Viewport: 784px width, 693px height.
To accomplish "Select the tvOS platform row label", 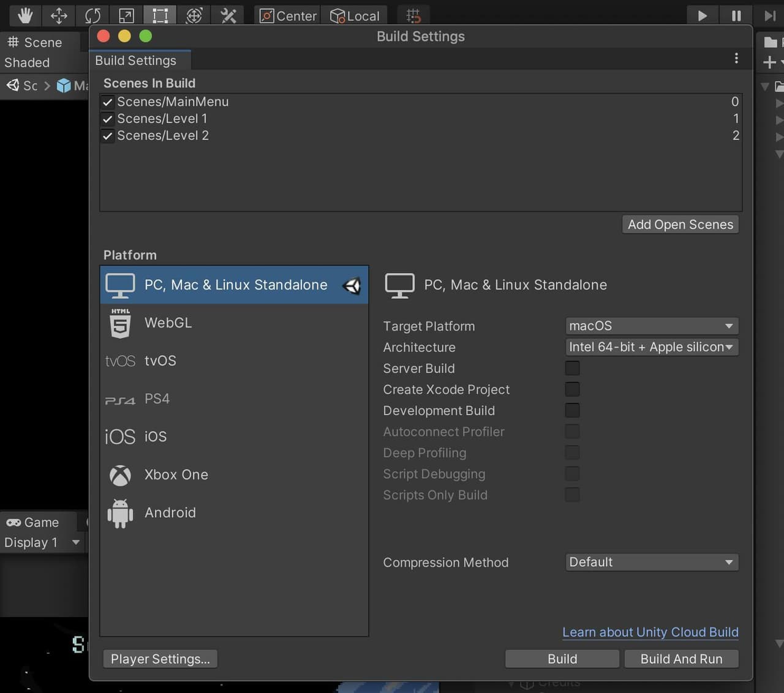I will (x=160, y=361).
